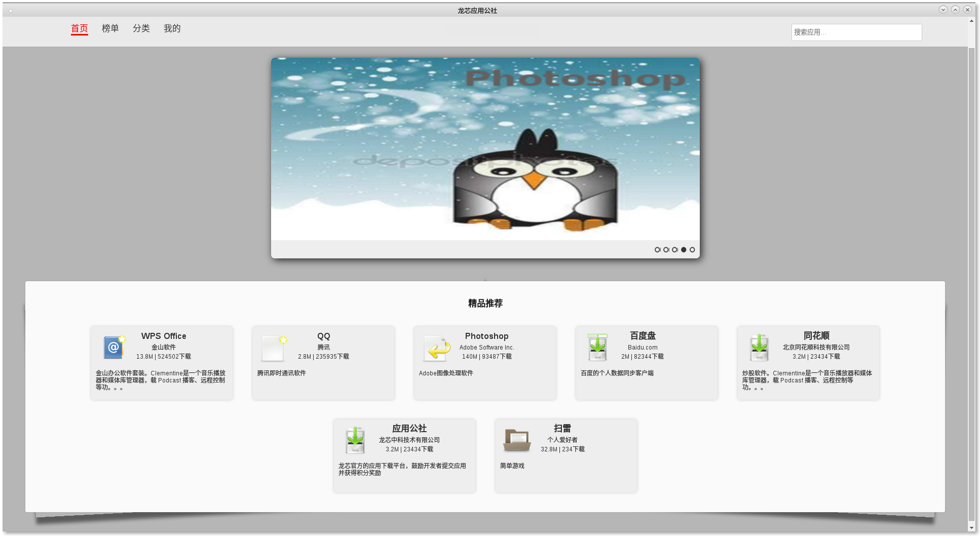Switch to the 分类 tab
Viewport: 980px width, 536px height.
(x=141, y=28)
